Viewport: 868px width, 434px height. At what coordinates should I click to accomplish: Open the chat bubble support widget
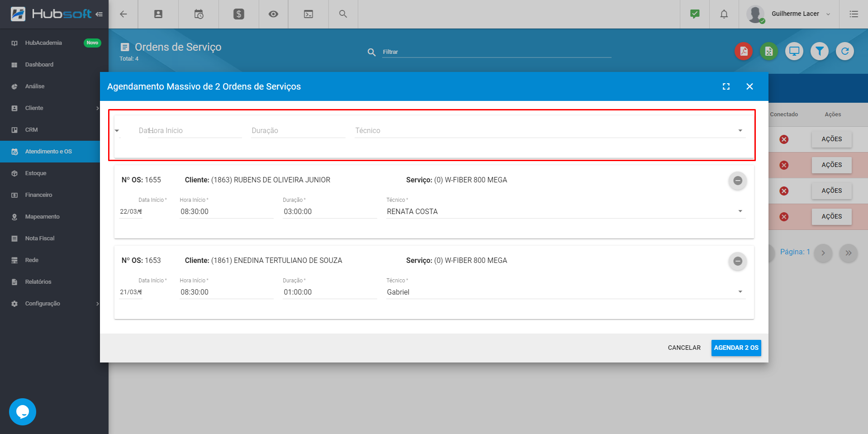(x=23, y=412)
